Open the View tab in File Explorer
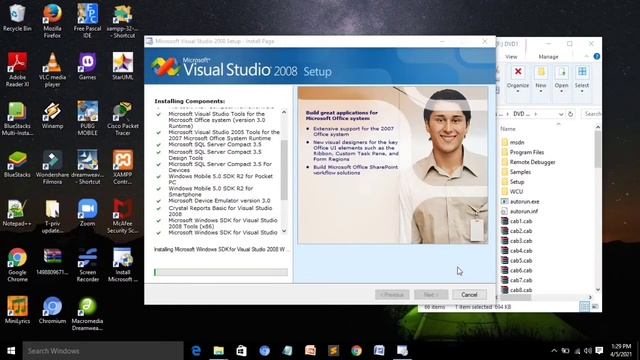This screenshot has width=640, height=360. click(x=511, y=57)
